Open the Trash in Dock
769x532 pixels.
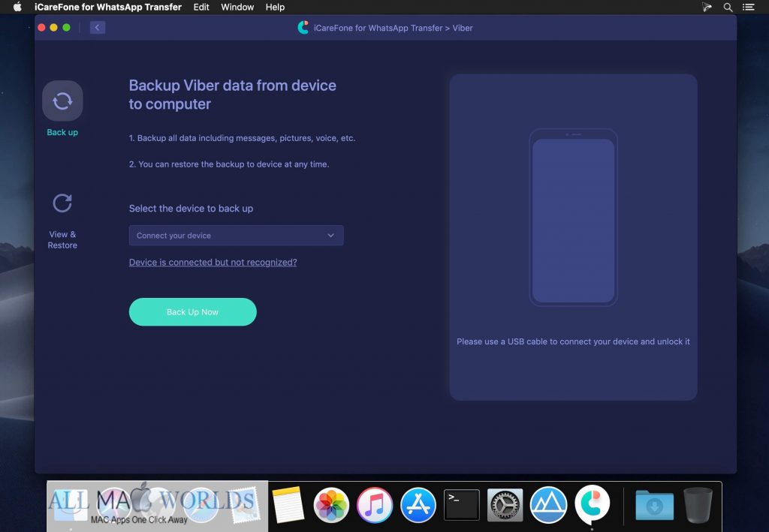point(698,505)
